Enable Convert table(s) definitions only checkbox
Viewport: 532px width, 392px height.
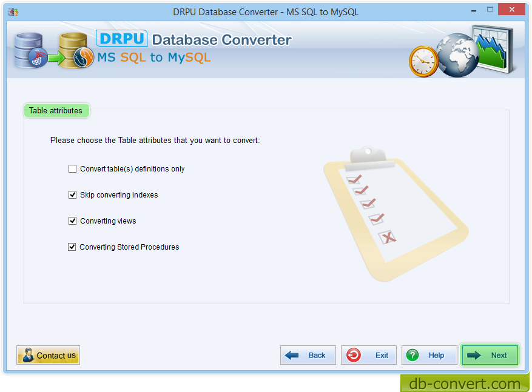[72, 168]
